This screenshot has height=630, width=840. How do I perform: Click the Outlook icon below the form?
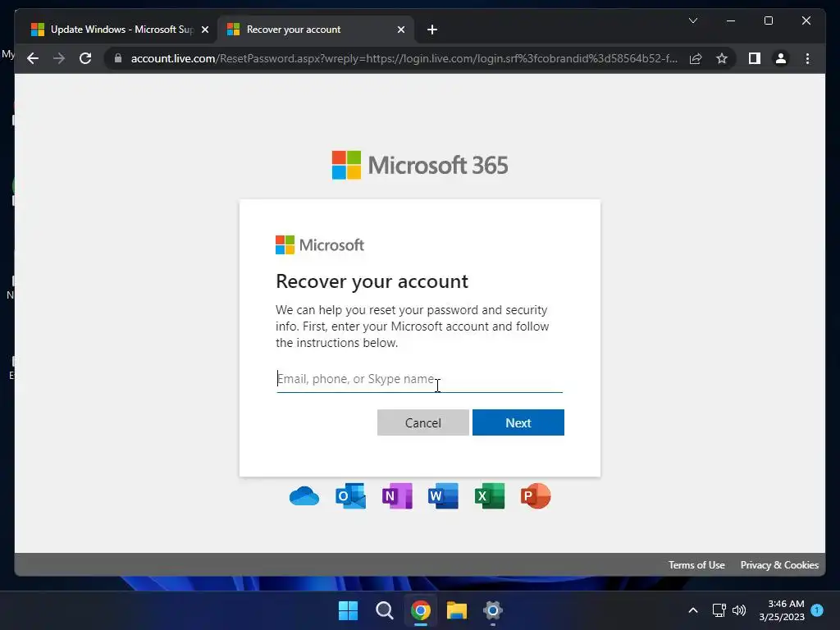coord(350,496)
